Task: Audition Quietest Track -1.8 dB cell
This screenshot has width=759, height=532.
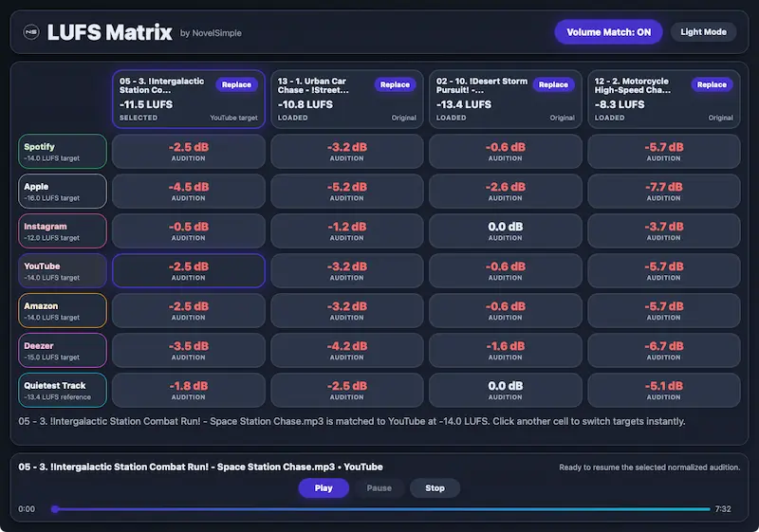Action: click(189, 390)
